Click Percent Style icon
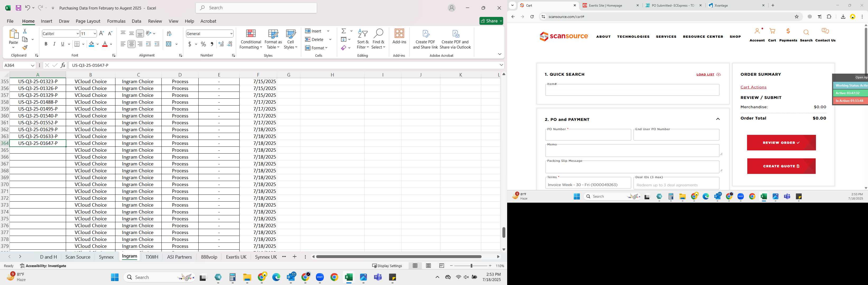868x285 pixels. click(203, 44)
